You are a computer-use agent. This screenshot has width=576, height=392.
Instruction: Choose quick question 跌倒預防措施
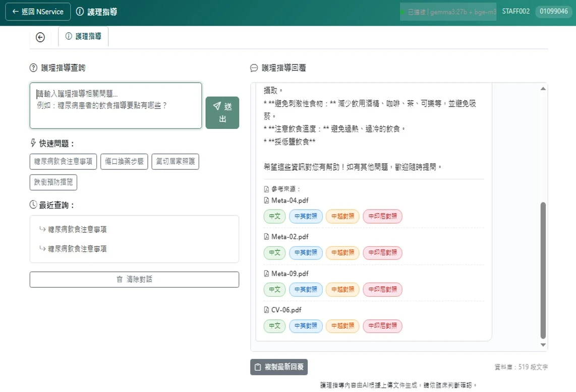click(53, 182)
